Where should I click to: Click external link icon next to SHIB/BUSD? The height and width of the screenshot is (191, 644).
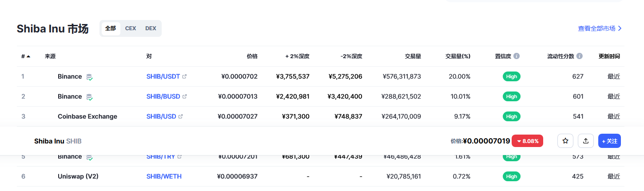point(185,96)
